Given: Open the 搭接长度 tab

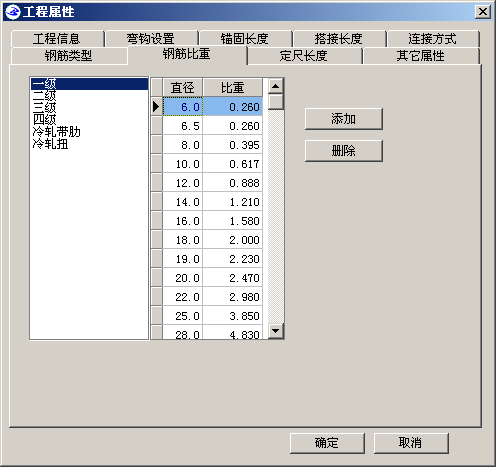Looking at the screenshot, I should tap(339, 39).
